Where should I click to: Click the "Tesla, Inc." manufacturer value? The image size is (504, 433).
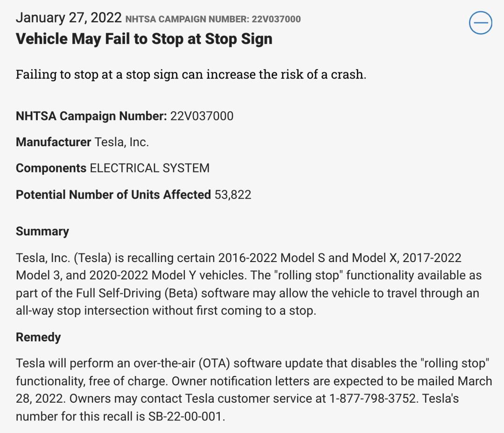pyautogui.click(x=122, y=142)
